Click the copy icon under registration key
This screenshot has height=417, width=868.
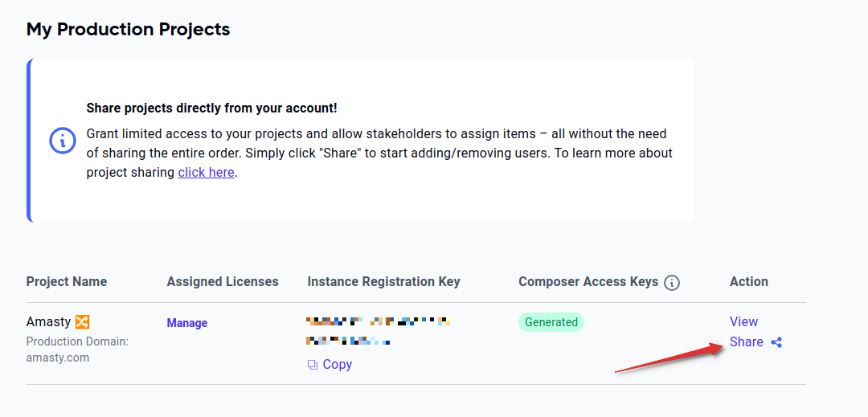312,365
